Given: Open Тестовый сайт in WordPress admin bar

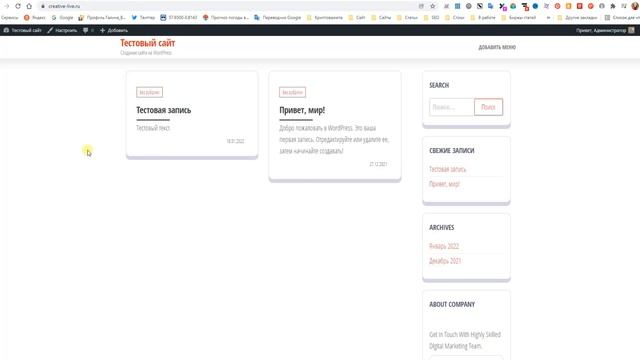Looking at the screenshot, I should tap(22, 30).
